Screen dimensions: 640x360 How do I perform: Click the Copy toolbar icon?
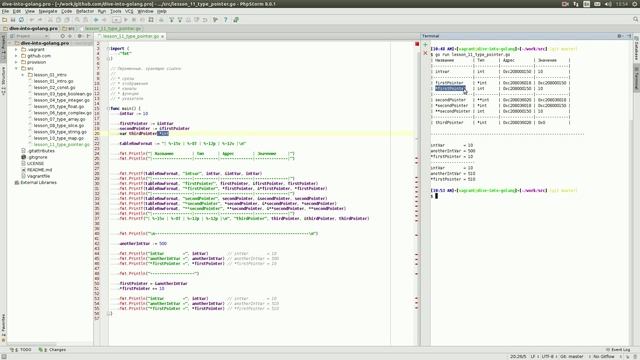(x=58, y=20)
